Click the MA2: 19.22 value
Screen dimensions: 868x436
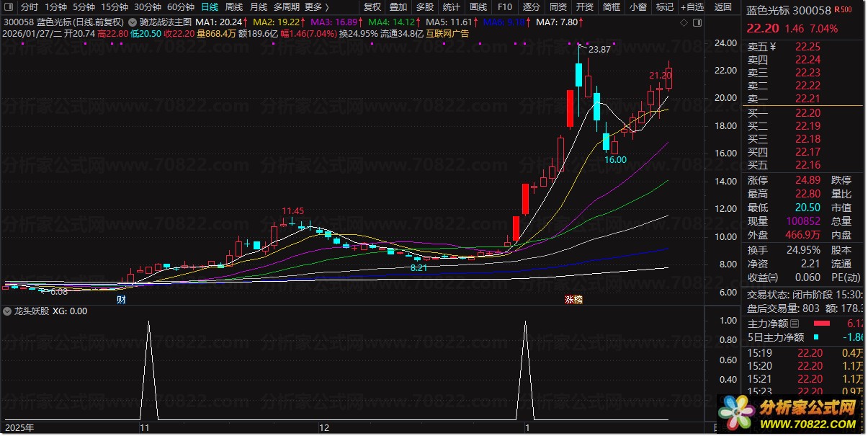[276, 23]
